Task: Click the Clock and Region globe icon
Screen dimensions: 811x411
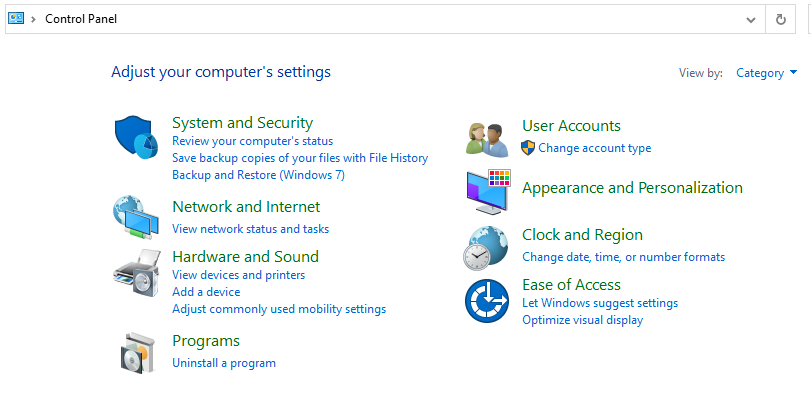Action: click(486, 248)
